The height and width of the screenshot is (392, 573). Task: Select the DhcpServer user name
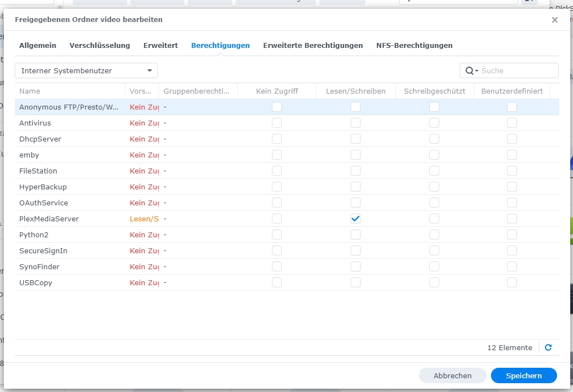(40, 139)
